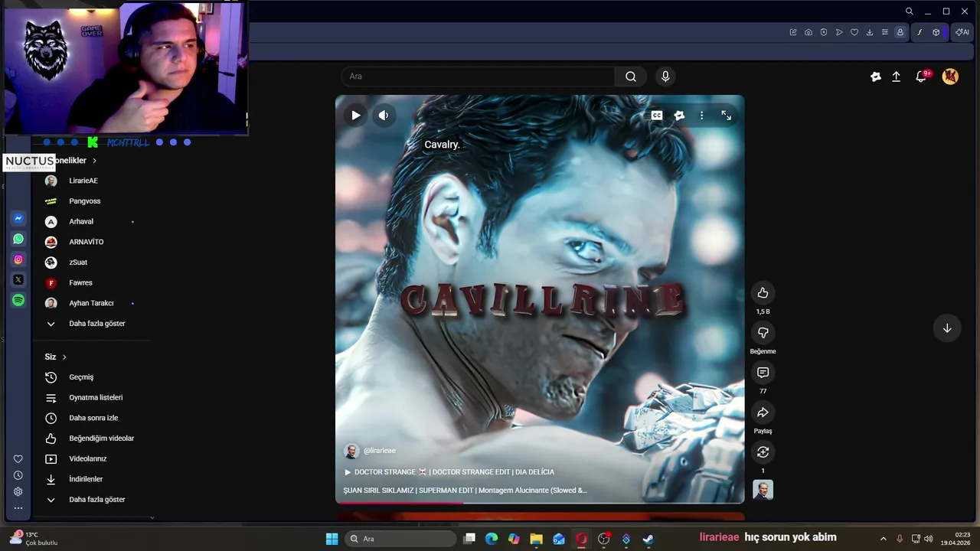This screenshot has height=551, width=980.
Task: Open File Explorer from the taskbar
Action: pyautogui.click(x=536, y=539)
